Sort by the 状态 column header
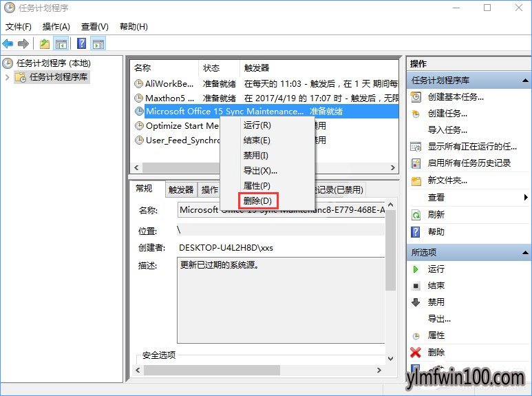532x396 pixels. point(219,68)
